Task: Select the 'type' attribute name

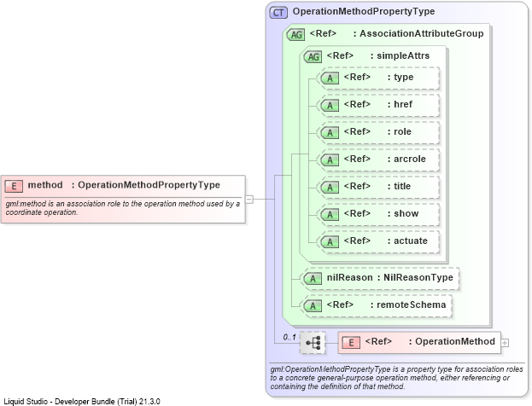Action: click(x=403, y=78)
